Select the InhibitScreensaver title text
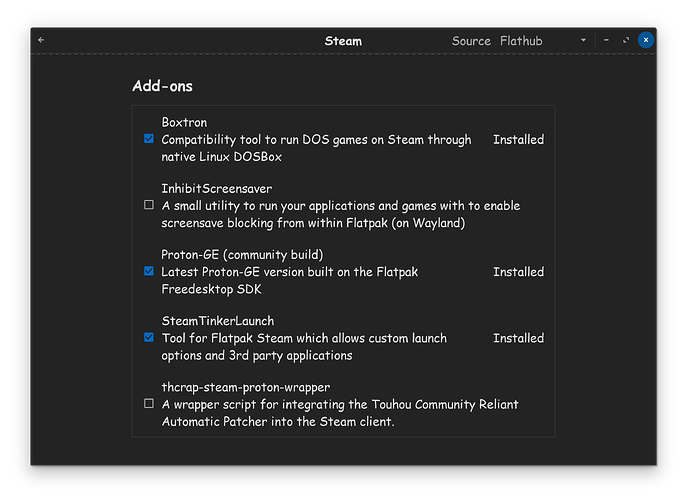 coord(216,188)
